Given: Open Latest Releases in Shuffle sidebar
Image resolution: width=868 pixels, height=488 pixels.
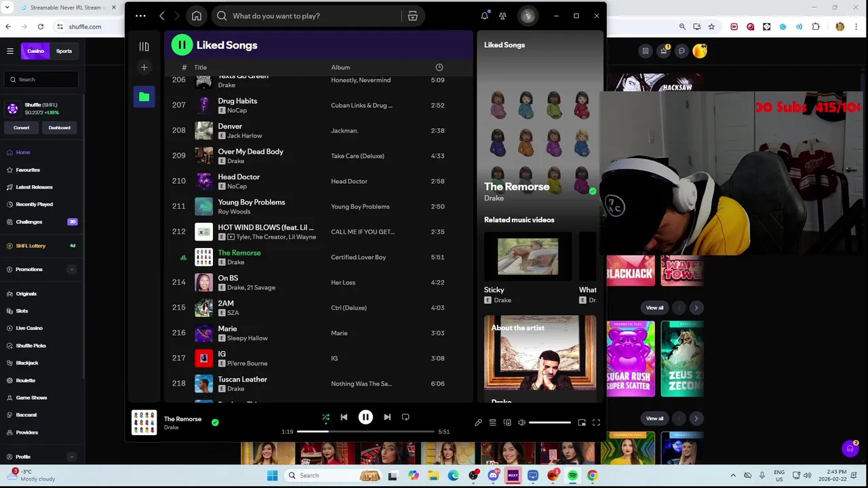Looking at the screenshot, I should click(34, 187).
